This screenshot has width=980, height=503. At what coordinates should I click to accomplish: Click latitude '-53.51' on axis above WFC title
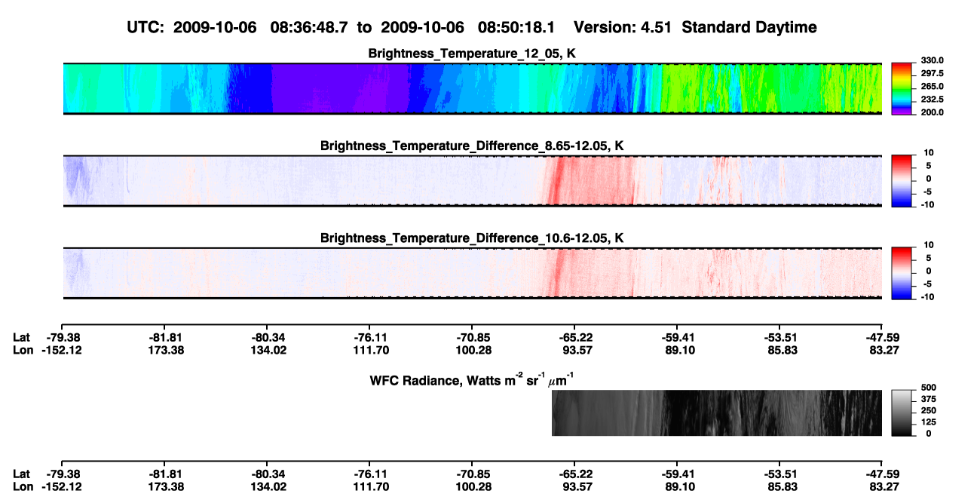point(779,337)
